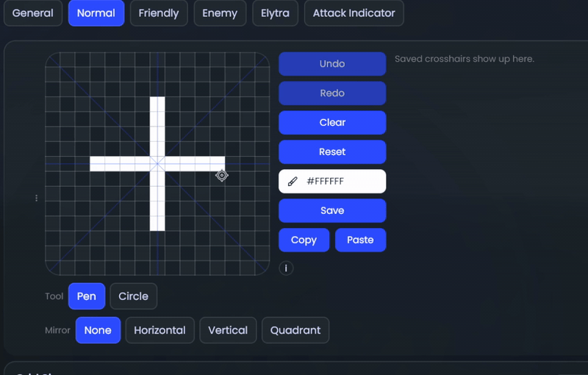Click the center cell of the crosshair grid

coord(157,164)
